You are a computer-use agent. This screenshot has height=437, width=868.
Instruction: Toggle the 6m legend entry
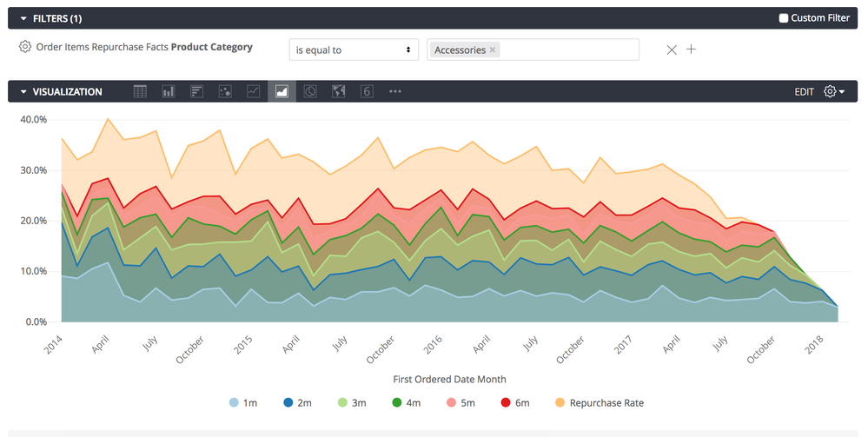click(515, 402)
